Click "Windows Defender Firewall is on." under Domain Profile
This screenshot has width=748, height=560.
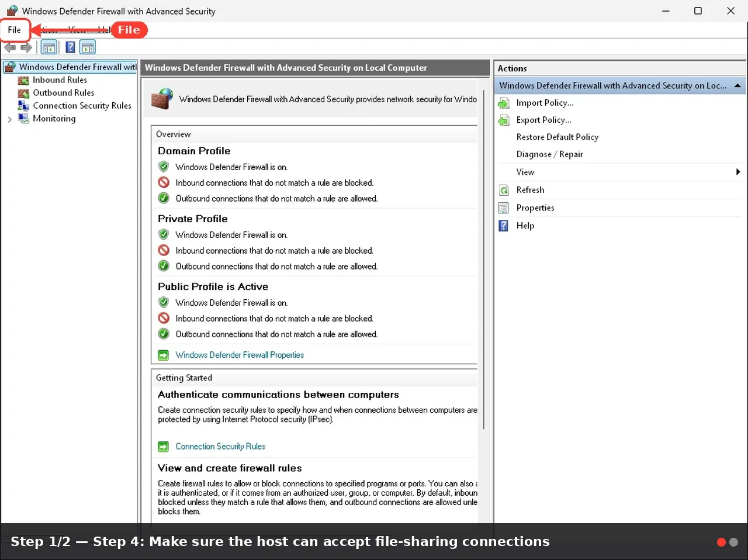coord(231,167)
